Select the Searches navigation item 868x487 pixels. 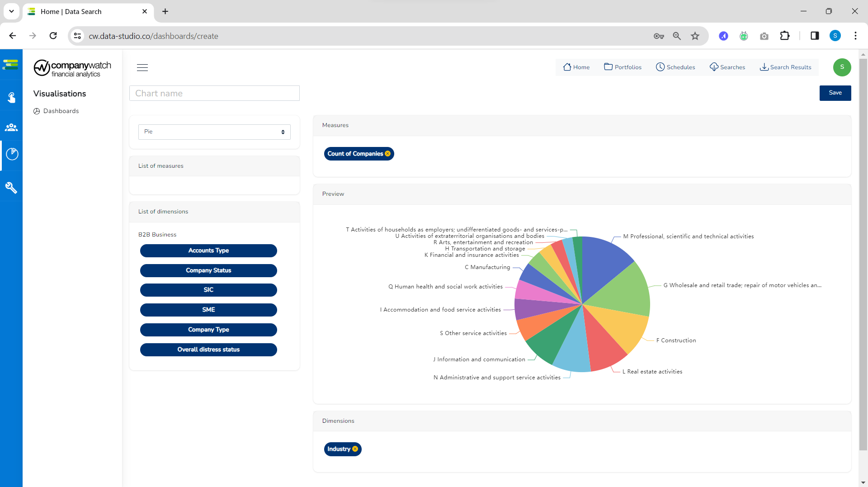727,67
